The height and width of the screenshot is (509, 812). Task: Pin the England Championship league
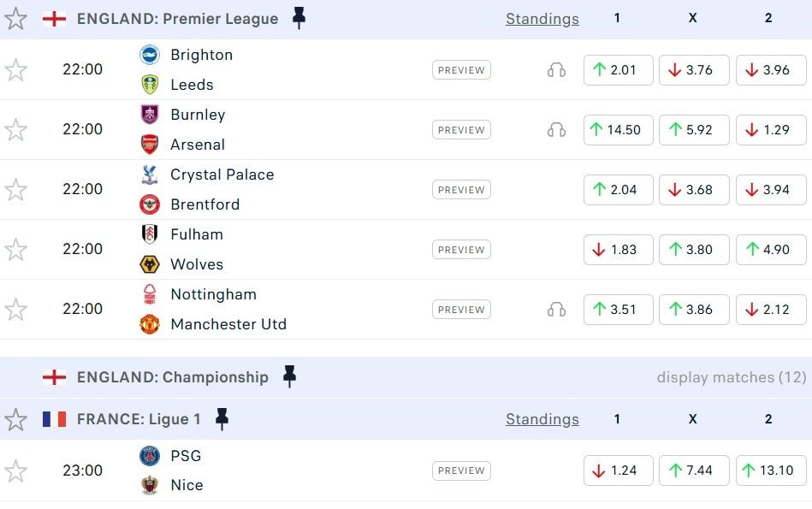coord(289,376)
